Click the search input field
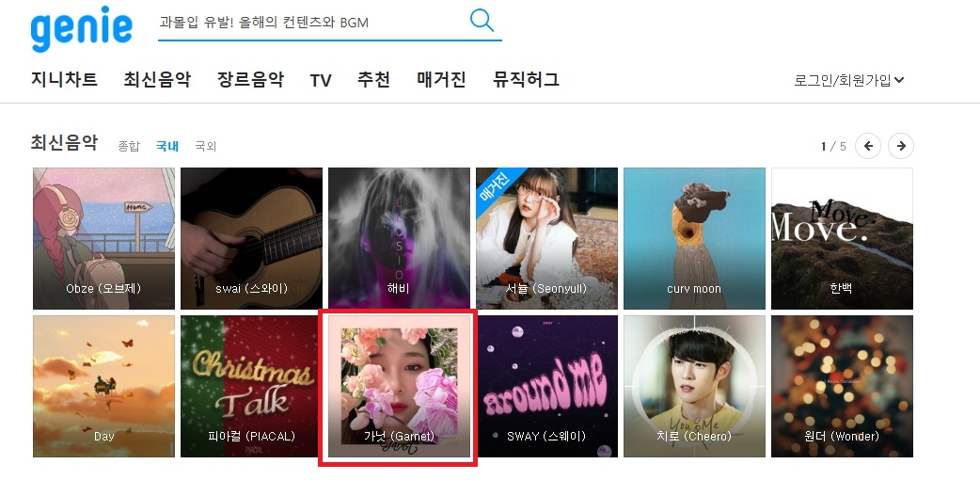 pos(311,23)
